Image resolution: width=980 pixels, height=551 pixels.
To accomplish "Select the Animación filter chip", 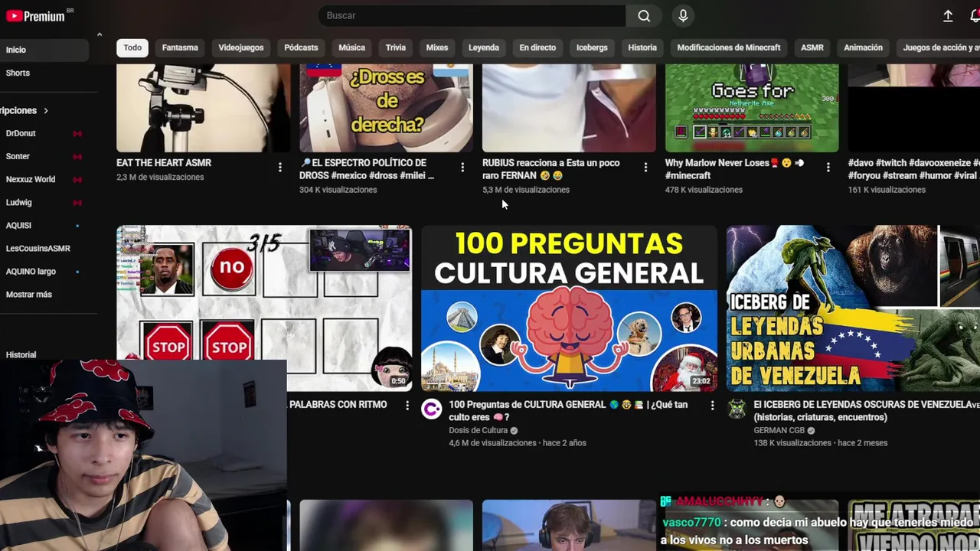I will pyautogui.click(x=864, y=47).
